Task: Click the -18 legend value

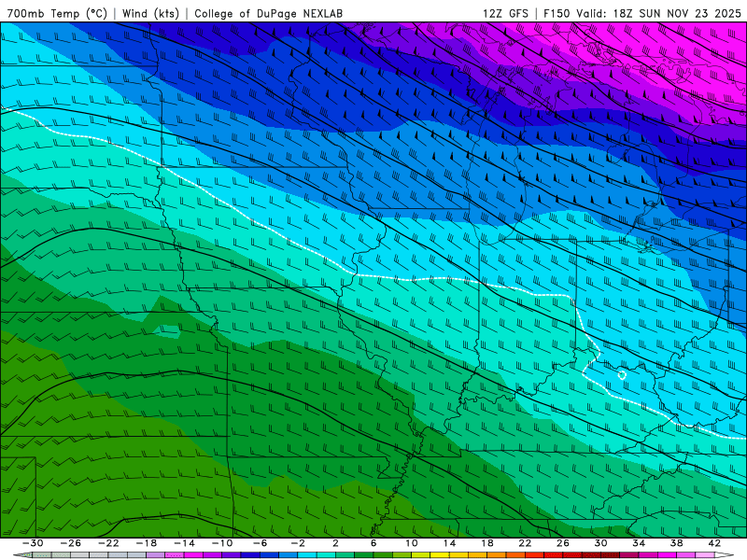Action: (147, 543)
